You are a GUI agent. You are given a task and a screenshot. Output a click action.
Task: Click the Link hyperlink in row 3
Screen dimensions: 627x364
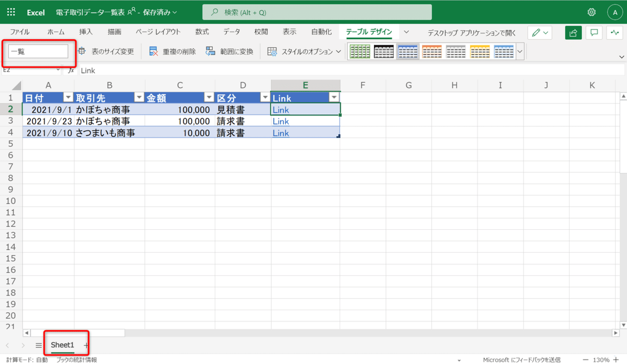click(281, 121)
